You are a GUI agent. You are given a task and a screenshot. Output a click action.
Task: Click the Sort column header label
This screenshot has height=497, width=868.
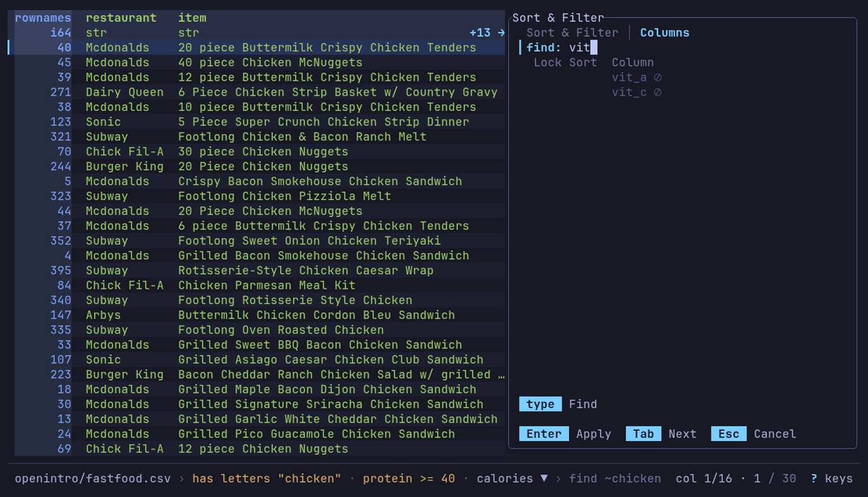(583, 62)
